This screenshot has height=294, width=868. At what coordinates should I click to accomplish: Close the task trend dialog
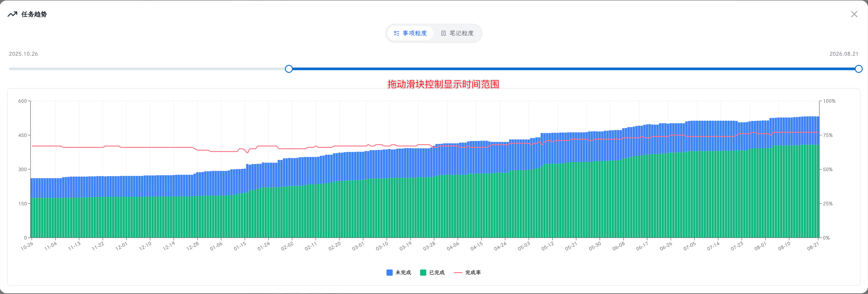coord(854,14)
